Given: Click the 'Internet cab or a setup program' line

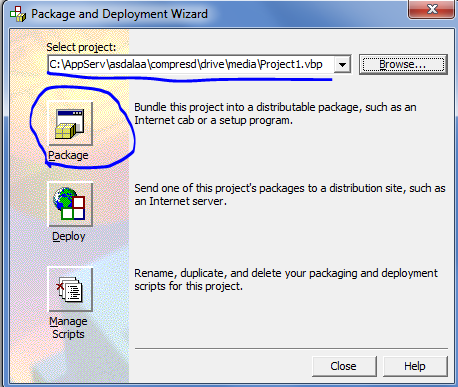Looking at the screenshot, I should coord(213,120).
